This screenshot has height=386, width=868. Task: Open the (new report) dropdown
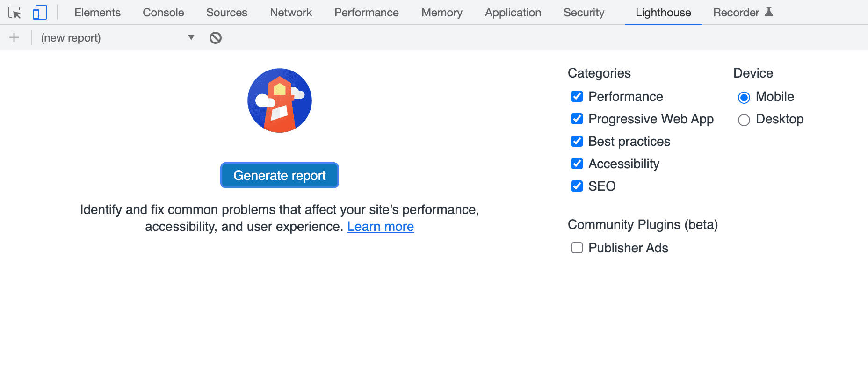click(x=117, y=38)
